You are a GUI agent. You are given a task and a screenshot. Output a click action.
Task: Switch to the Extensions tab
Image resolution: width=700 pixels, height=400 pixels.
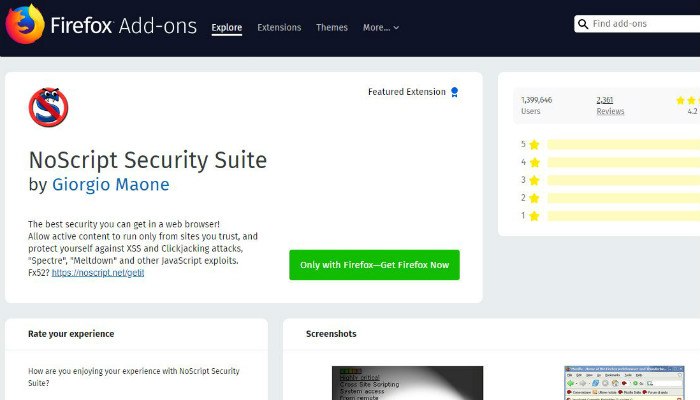coord(279,28)
